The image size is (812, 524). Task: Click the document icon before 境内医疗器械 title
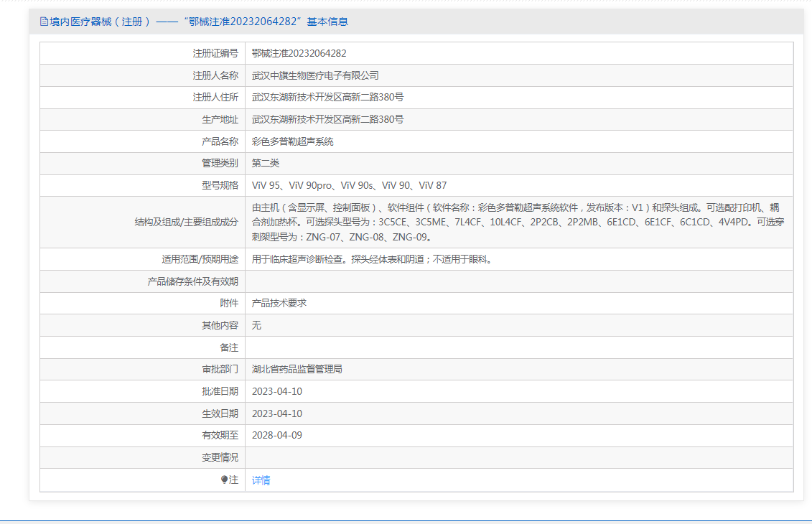44,22
